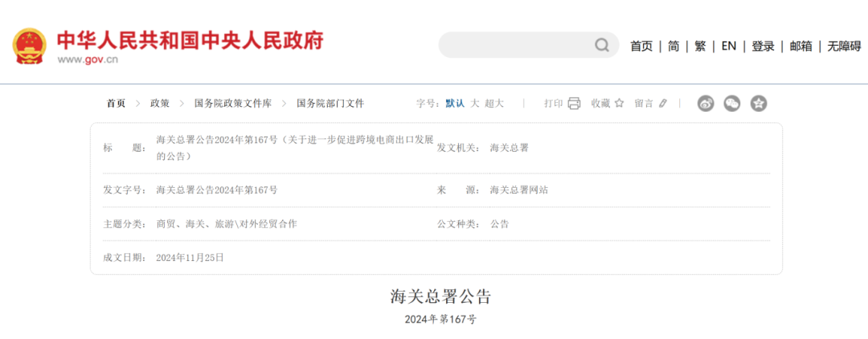Image resolution: width=868 pixels, height=339 pixels.
Task: Switch to Traditional Chinese 繁
Action: (700, 47)
